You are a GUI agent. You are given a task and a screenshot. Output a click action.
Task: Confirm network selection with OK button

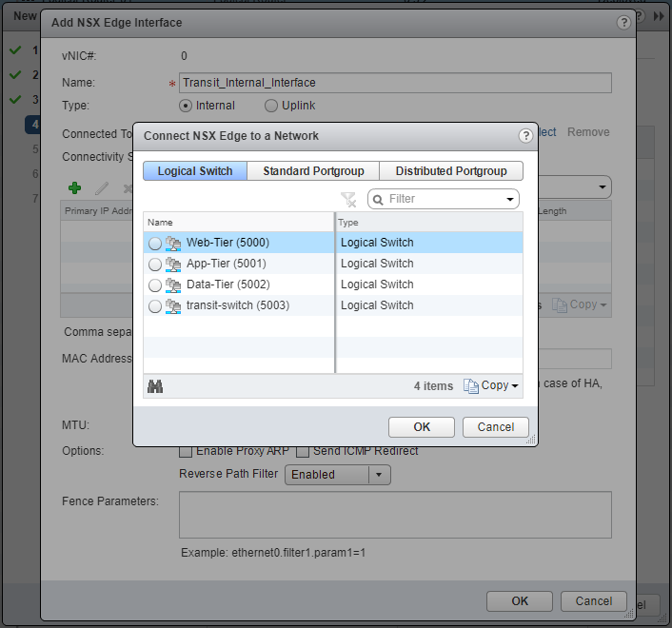tap(422, 427)
